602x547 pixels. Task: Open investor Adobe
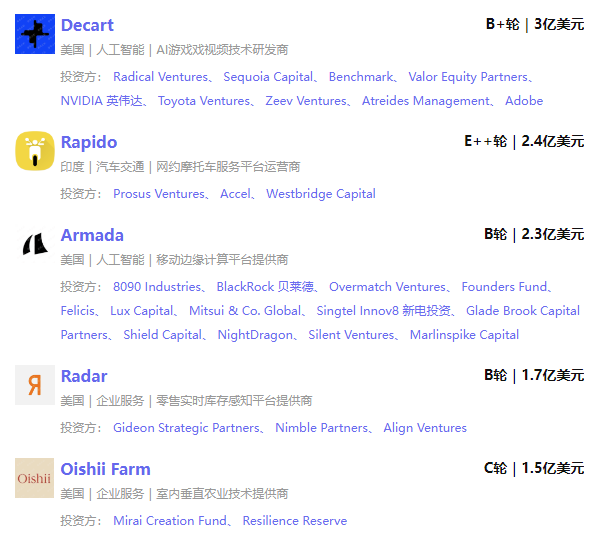pos(524,101)
